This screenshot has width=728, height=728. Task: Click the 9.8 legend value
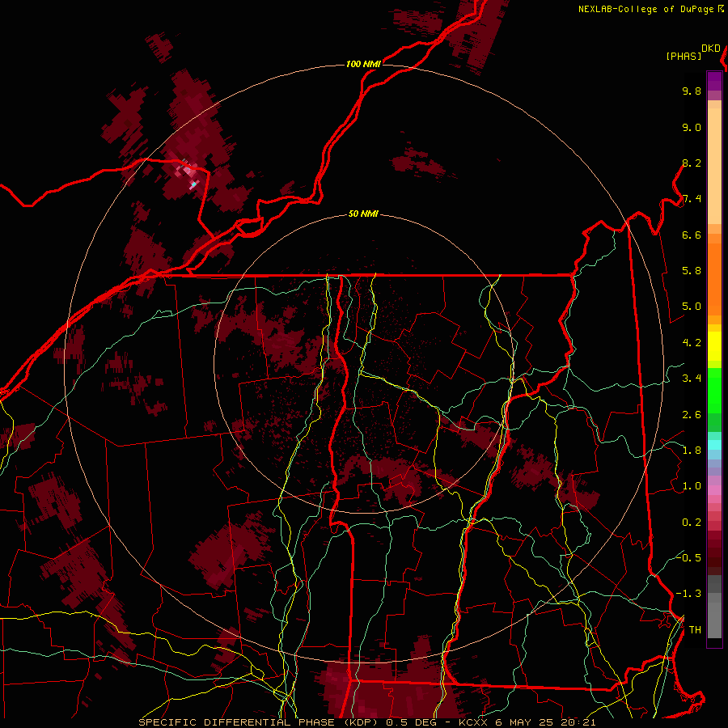[x=692, y=91]
